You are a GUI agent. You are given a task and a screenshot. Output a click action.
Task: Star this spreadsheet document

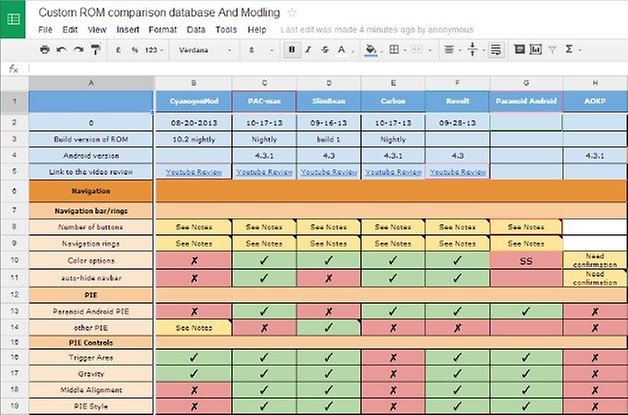pos(292,13)
